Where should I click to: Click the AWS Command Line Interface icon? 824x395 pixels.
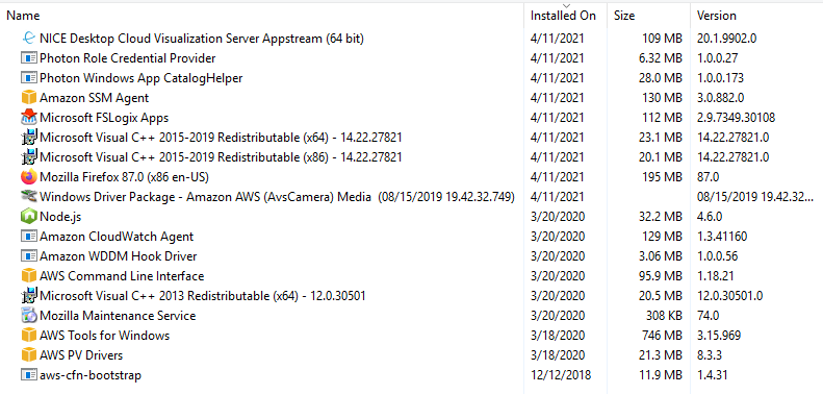coord(29,276)
